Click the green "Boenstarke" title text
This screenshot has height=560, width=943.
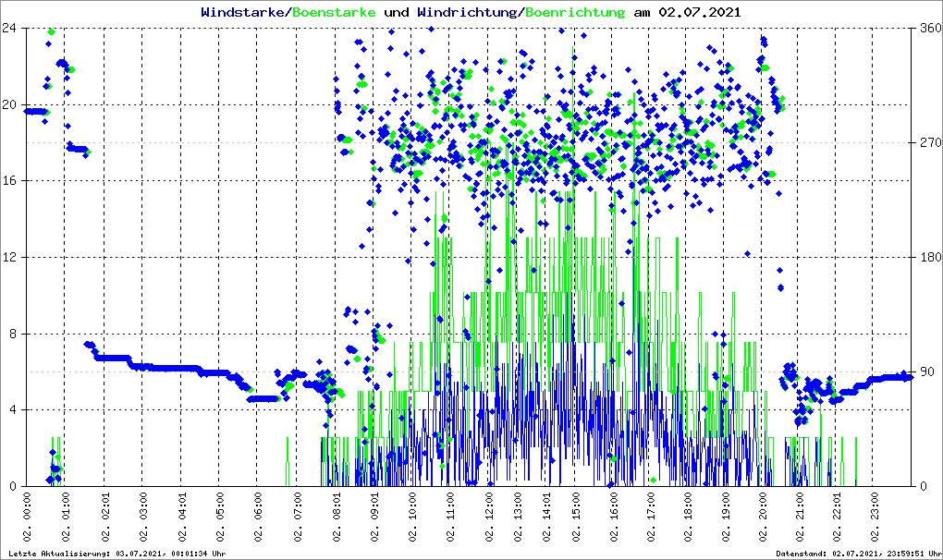tap(328, 13)
